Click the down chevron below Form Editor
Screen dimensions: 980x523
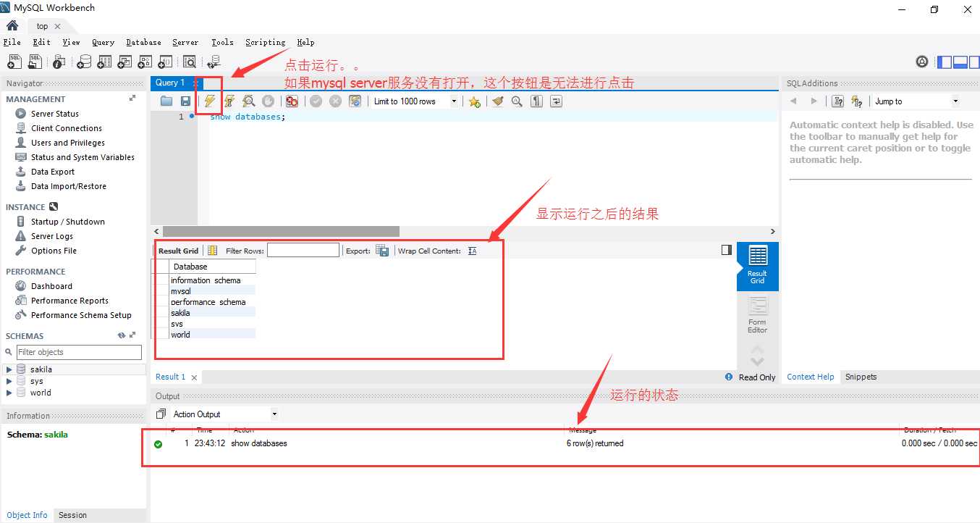tap(757, 361)
